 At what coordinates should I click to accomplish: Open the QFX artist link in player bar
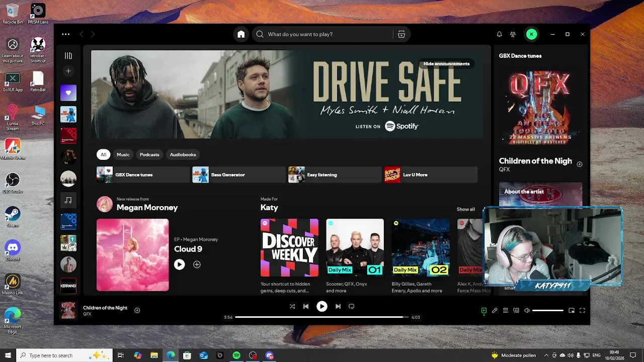point(87,314)
